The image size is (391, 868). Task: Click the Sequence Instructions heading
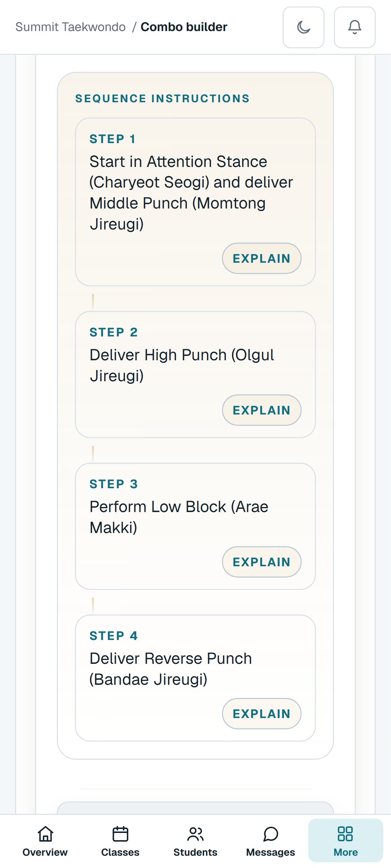(162, 98)
